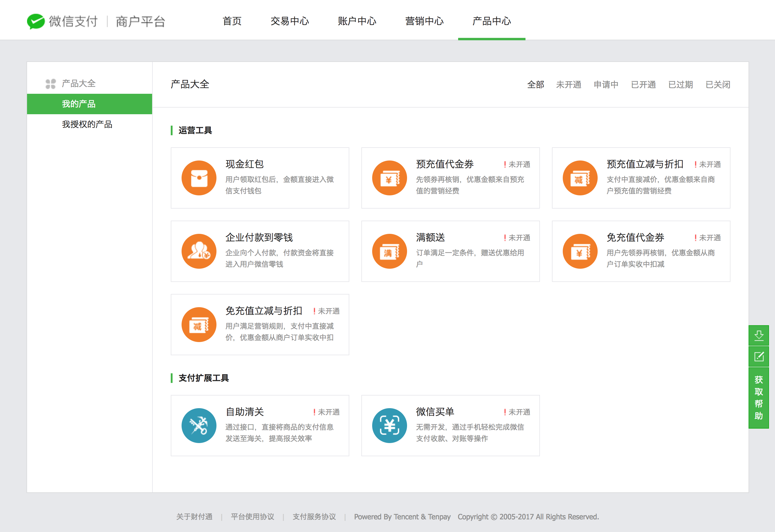Click Powered By Tencent & Tenpay text
This screenshot has width=775, height=532.
click(x=402, y=517)
